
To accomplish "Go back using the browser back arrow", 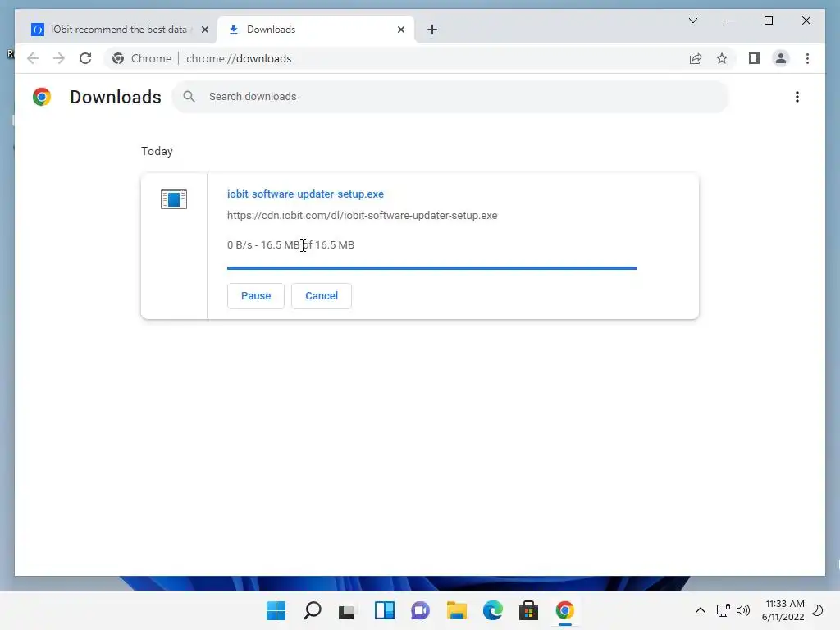I will point(33,58).
